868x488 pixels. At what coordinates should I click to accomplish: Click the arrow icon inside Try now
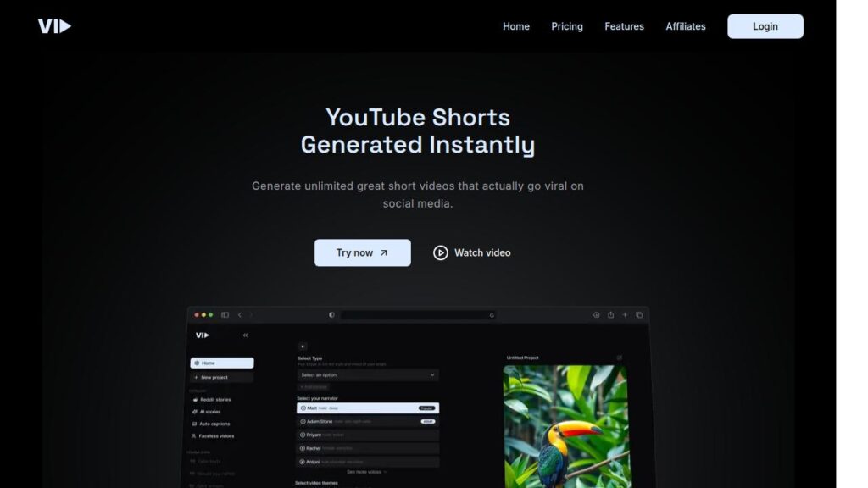tap(384, 252)
